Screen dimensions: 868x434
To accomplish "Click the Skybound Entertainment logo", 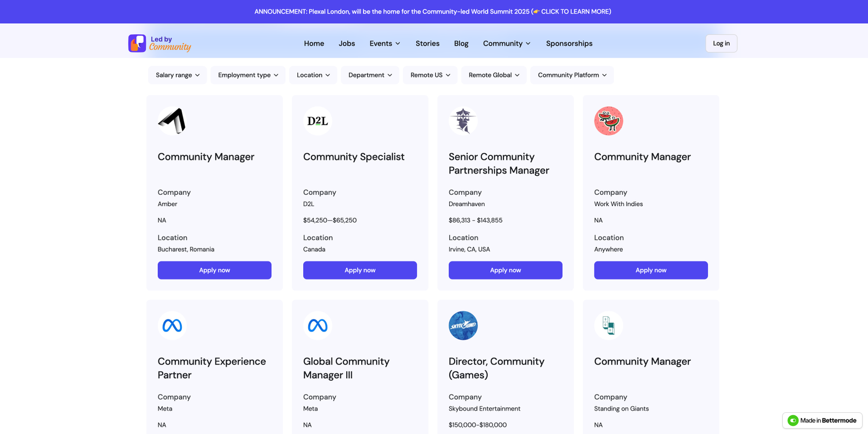I will coord(463,325).
